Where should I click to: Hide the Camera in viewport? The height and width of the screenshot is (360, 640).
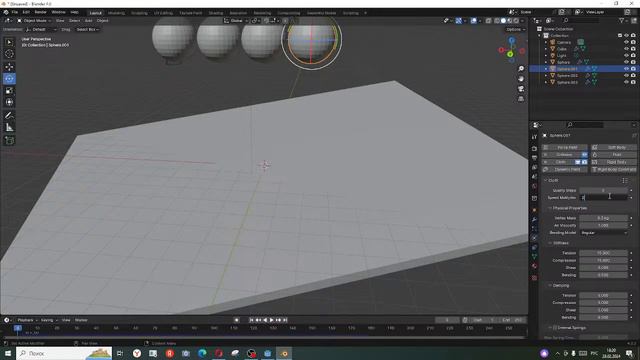pyautogui.click(x=626, y=42)
